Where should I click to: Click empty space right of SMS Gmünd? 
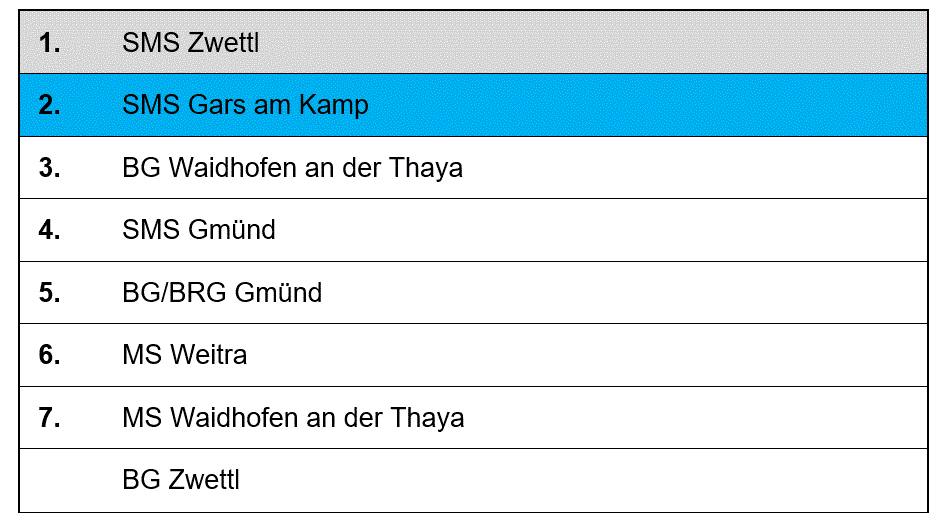[x=600, y=230]
